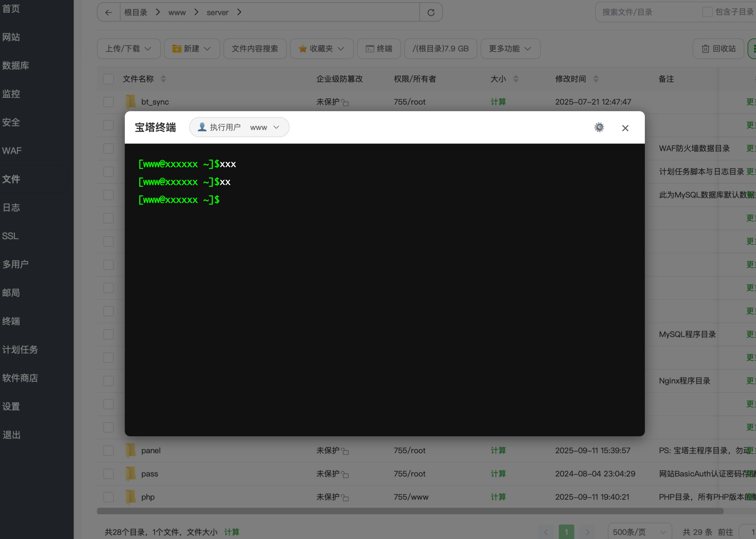Image resolution: width=756 pixels, height=539 pixels.
Task: Check the bt_sync row checkbox
Action: [109, 102]
